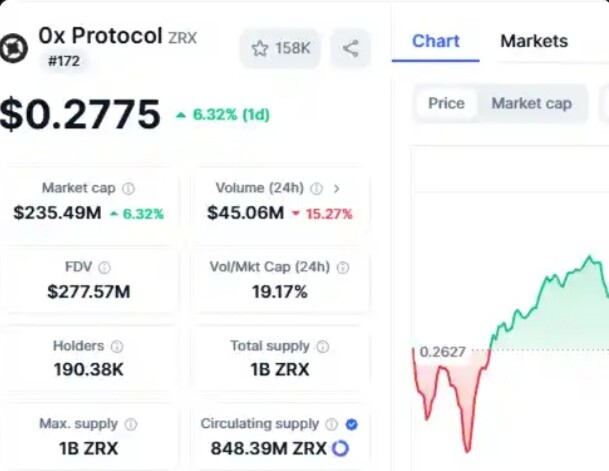
Task: Toggle chart to Price view
Action: point(446,103)
